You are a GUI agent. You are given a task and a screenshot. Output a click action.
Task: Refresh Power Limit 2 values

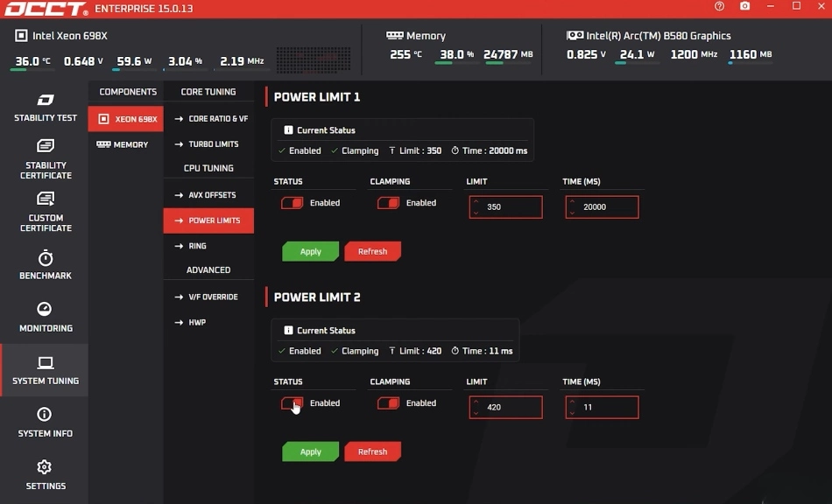click(x=372, y=452)
